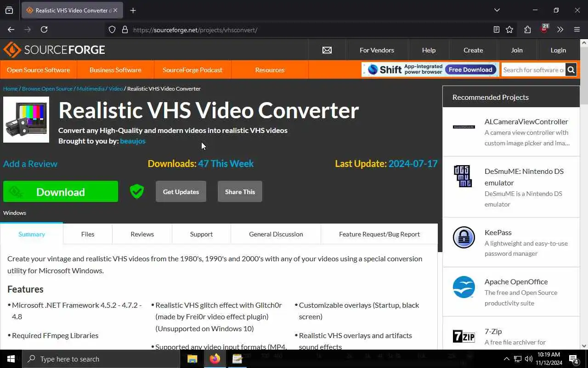Open File Explorer from the taskbar
Screen dimensions: 588x368
[x=192, y=359]
